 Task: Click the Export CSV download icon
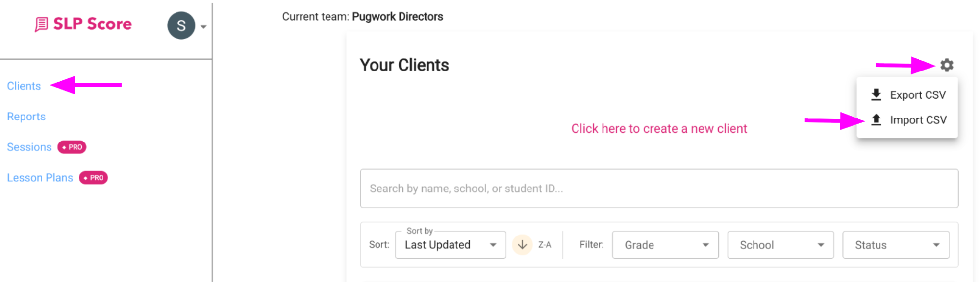point(877,94)
